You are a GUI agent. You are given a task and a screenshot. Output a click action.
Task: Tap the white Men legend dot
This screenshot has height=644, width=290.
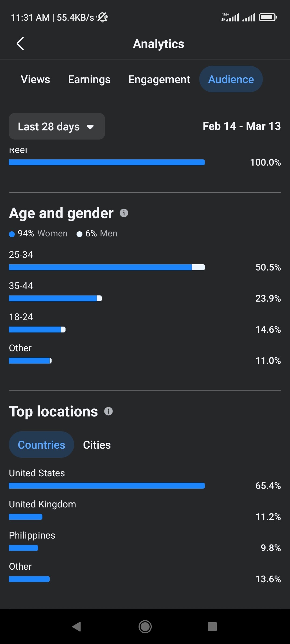click(79, 234)
